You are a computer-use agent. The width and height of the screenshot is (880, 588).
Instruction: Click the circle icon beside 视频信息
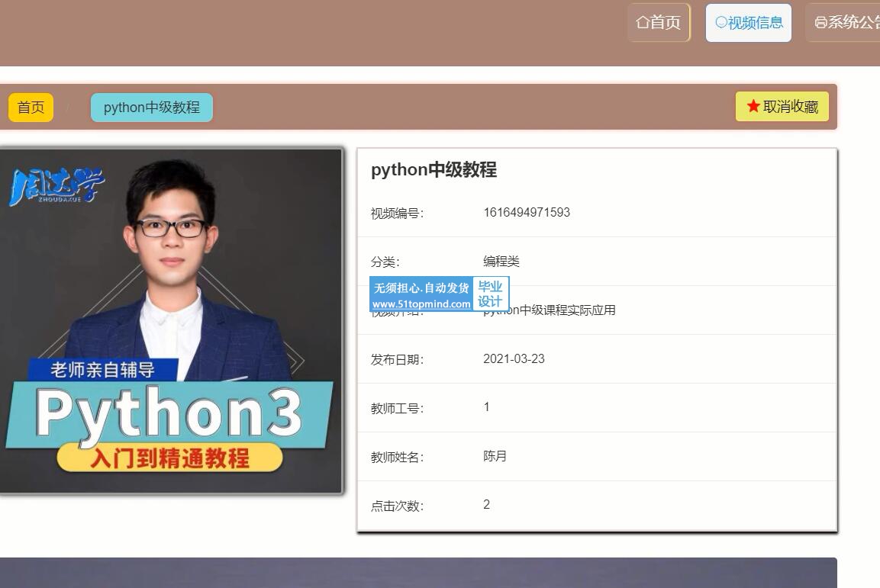tap(721, 22)
